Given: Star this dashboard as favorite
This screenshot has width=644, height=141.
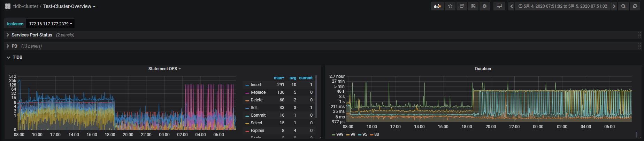Looking at the screenshot, I should click(x=450, y=6).
